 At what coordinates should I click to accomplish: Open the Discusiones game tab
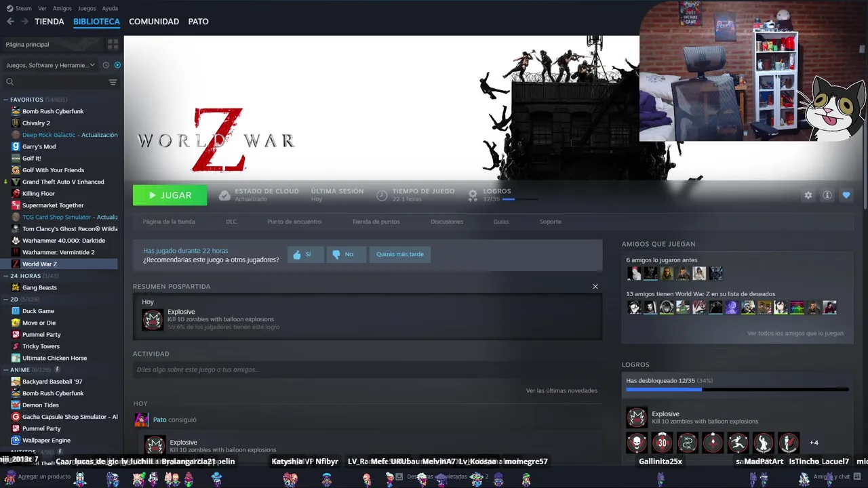447,222
